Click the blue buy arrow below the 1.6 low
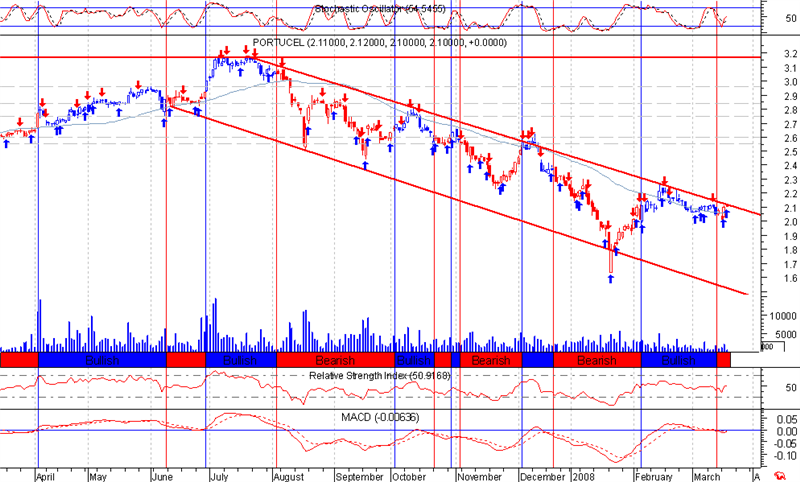800x482 pixels. coord(611,278)
